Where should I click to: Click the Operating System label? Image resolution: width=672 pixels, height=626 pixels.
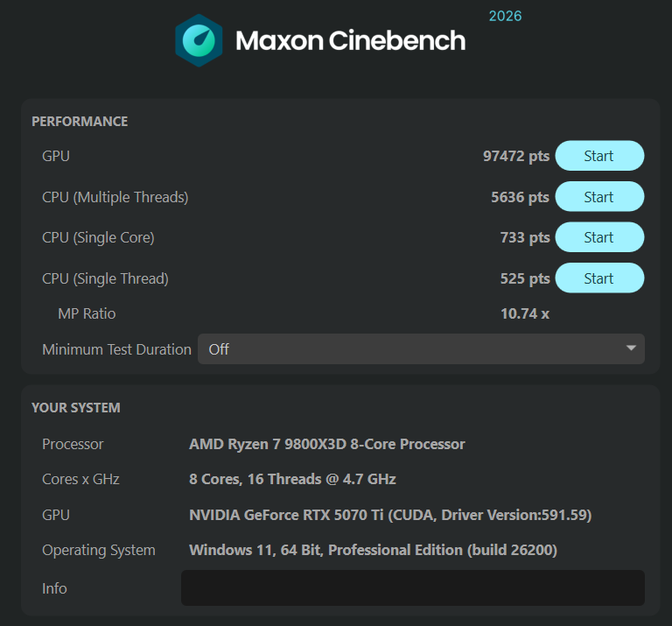tap(99, 550)
